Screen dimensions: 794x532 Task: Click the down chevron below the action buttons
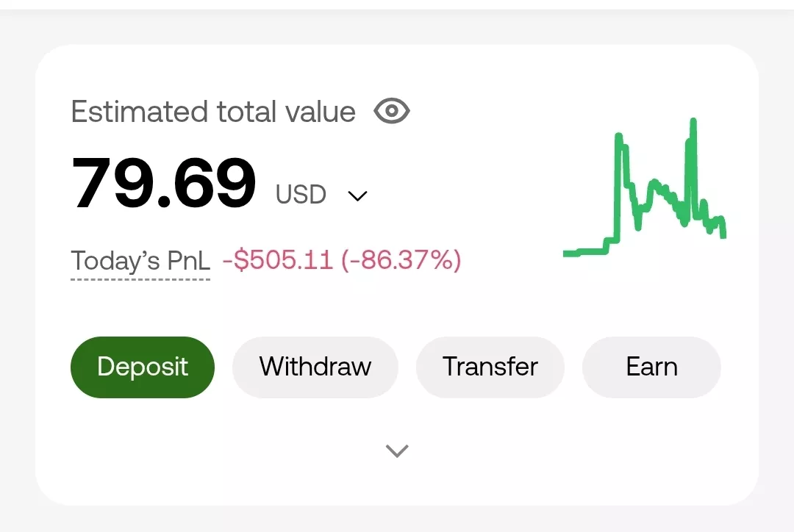(x=397, y=450)
